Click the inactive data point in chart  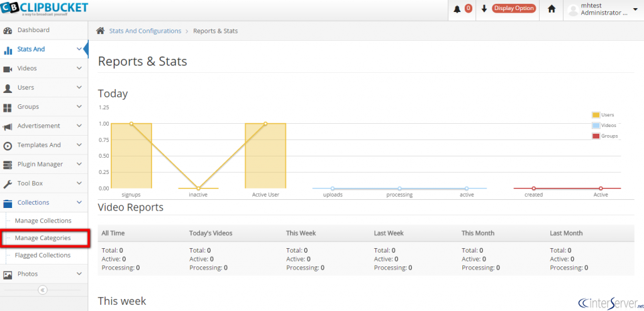pos(198,188)
